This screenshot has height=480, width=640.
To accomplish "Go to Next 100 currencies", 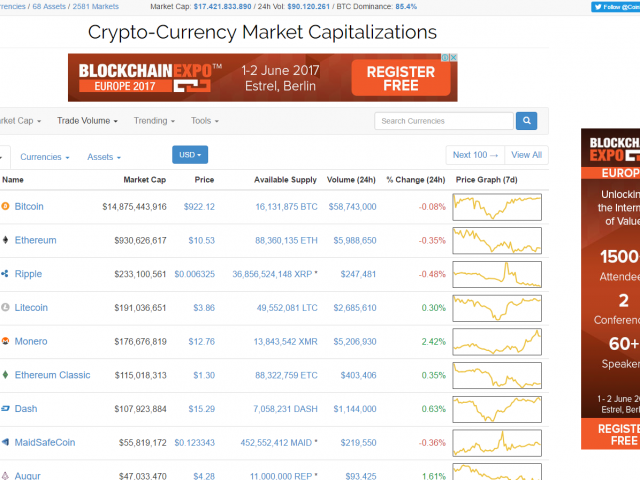I will pyautogui.click(x=476, y=155).
